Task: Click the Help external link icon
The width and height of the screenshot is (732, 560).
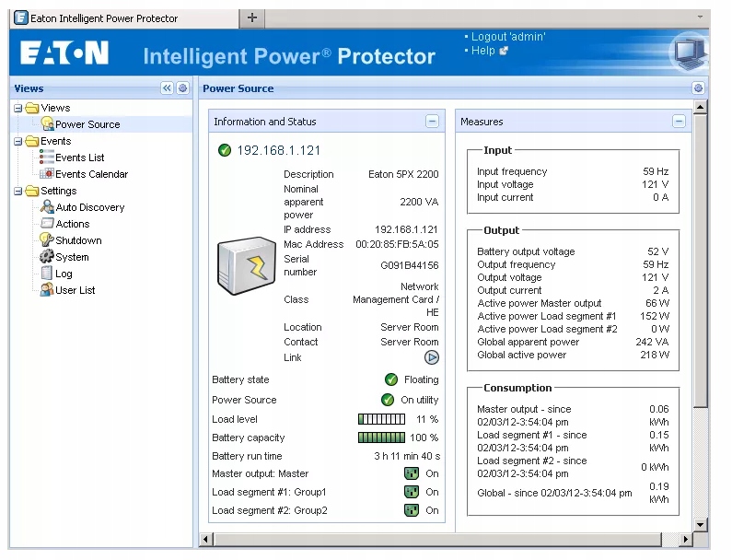Action: coord(504,51)
